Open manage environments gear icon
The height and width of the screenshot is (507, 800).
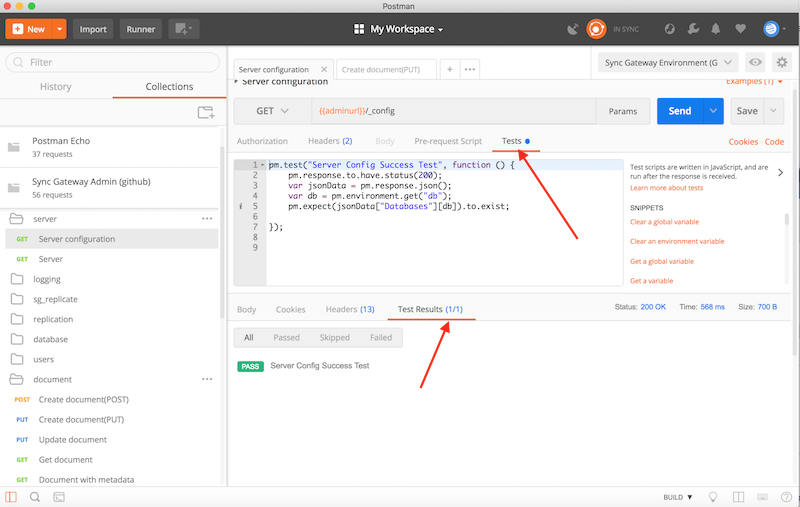[782, 63]
